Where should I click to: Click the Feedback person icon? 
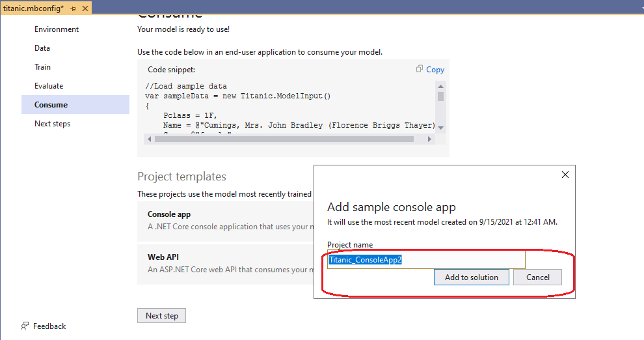pyautogui.click(x=25, y=326)
